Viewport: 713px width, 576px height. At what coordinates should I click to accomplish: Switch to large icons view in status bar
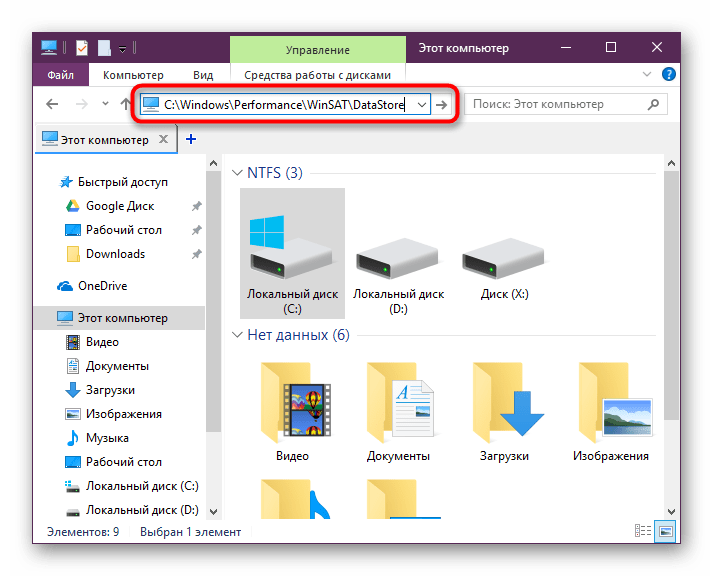tap(665, 531)
